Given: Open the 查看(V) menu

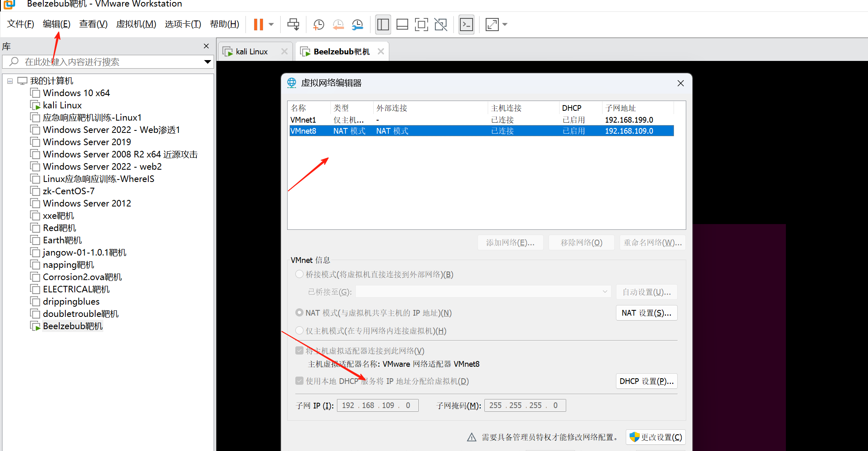Looking at the screenshot, I should (x=93, y=24).
